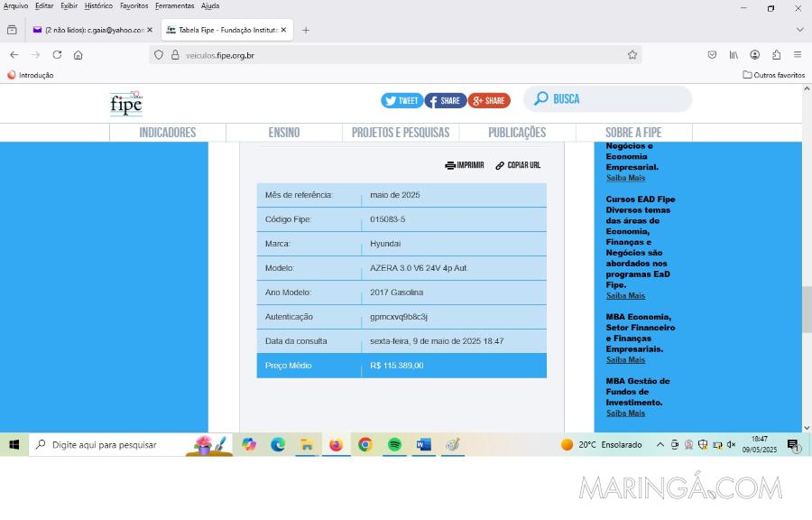This screenshot has height=520, width=812.
Task: Open the Outros favoritos bookmarks folder
Action: [774, 75]
